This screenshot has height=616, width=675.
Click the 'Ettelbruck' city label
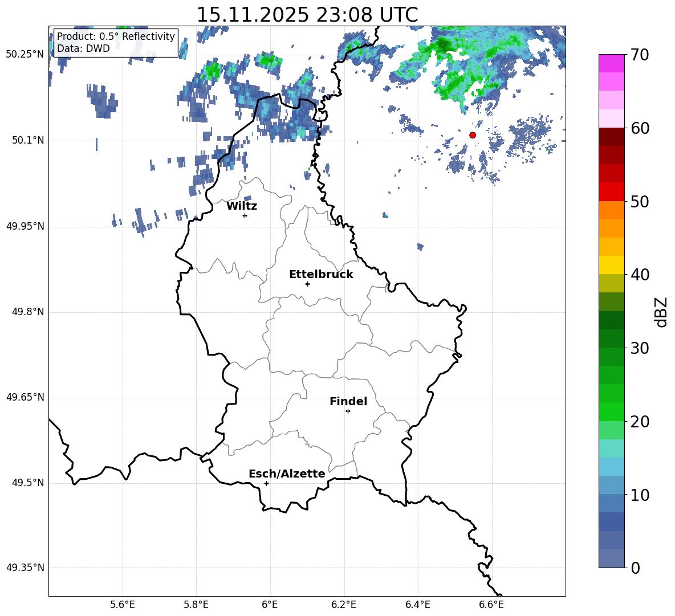tap(321, 275)
